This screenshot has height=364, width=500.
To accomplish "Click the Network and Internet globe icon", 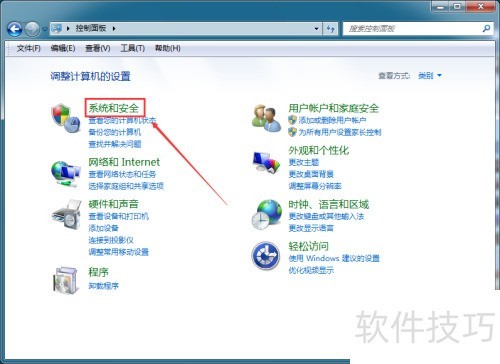I will [66, 174].
